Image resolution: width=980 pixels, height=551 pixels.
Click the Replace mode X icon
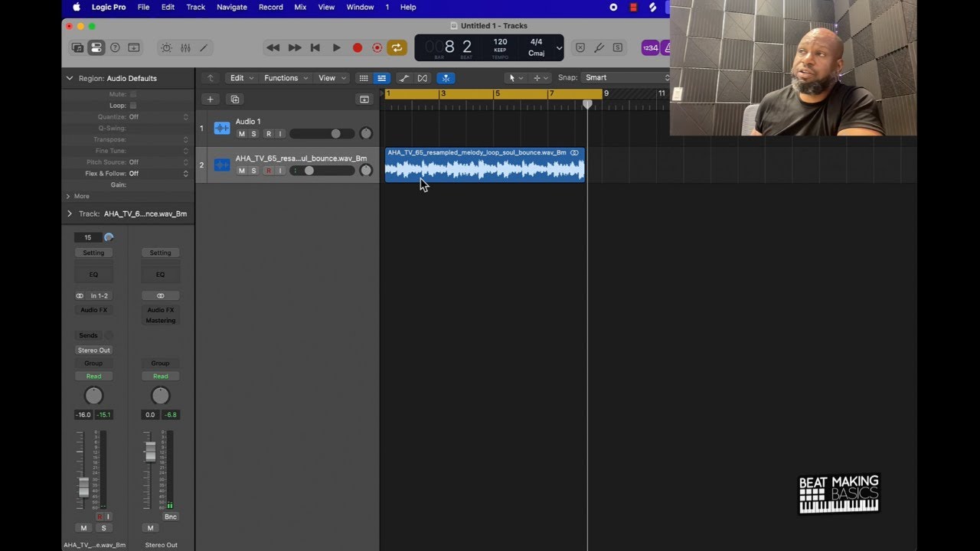[580, 47]
